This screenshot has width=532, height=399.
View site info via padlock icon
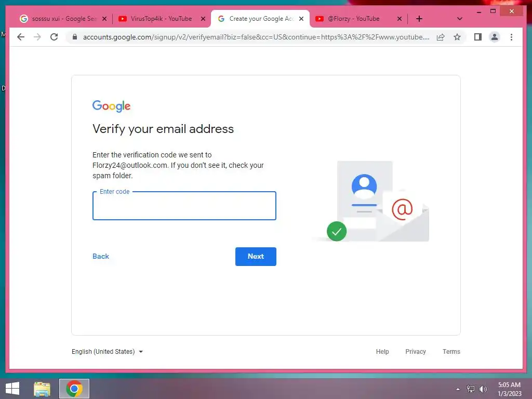[75, 37]
